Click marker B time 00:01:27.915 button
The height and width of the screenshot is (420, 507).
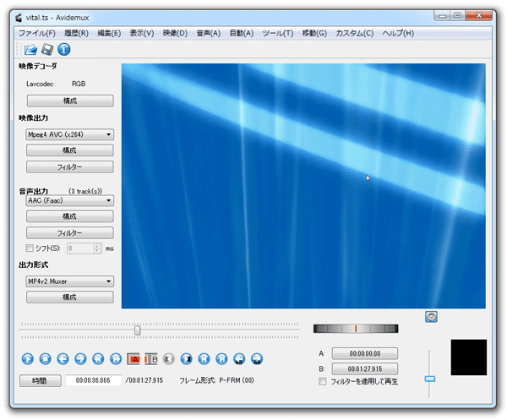tap(365, 369)
